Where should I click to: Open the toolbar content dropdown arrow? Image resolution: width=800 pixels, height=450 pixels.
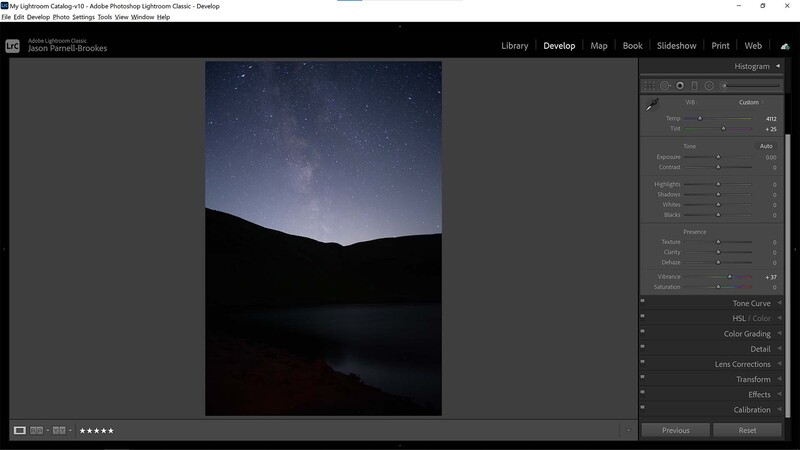click(629, 430)
